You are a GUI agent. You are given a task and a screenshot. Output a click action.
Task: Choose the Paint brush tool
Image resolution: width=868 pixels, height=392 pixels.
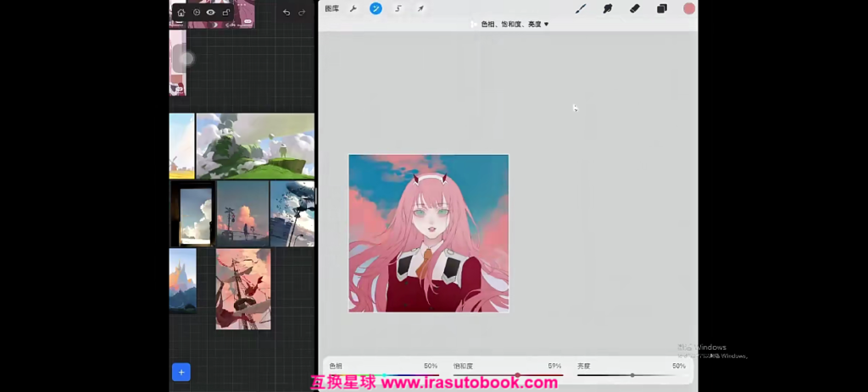(x=580, y=8)
